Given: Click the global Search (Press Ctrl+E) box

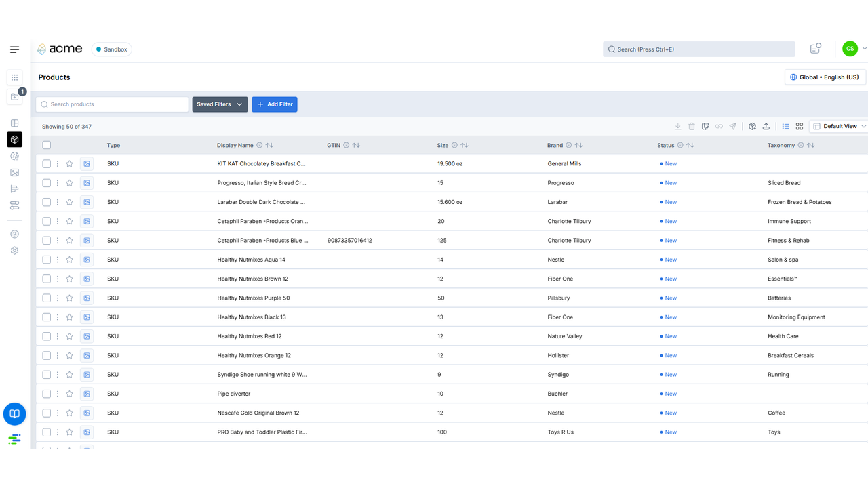Looking at the screenshot, I should [x=698, y=49].
